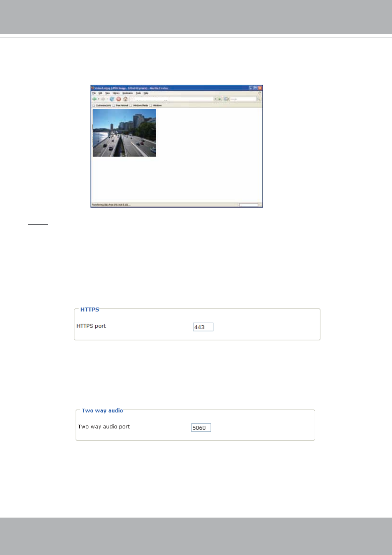
Task: Click the highway video image
Action: pyautogui.click(x=124, y=133)
